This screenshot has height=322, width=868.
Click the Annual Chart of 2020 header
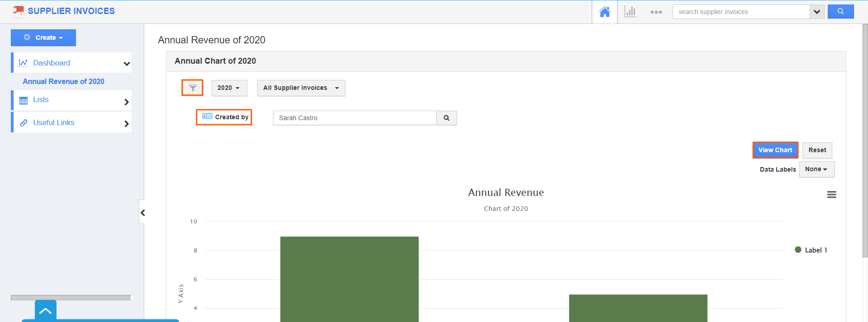coord(215,61)
